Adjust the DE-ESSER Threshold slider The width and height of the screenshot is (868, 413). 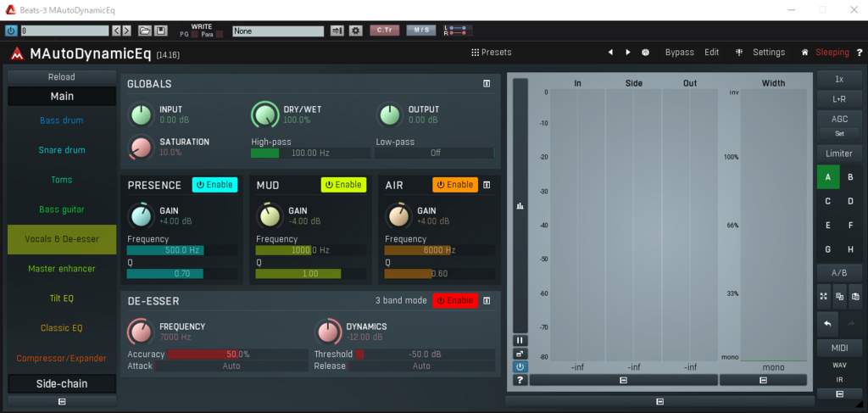[x=425, y=354]
